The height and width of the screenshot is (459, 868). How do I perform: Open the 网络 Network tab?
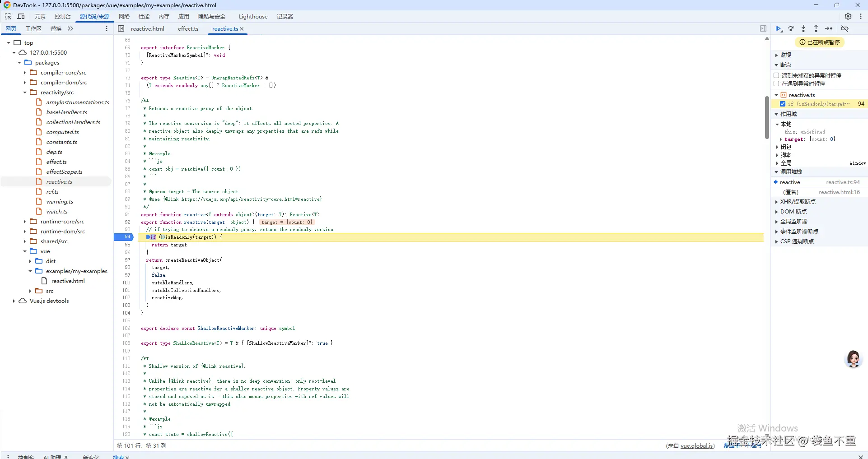124,17
